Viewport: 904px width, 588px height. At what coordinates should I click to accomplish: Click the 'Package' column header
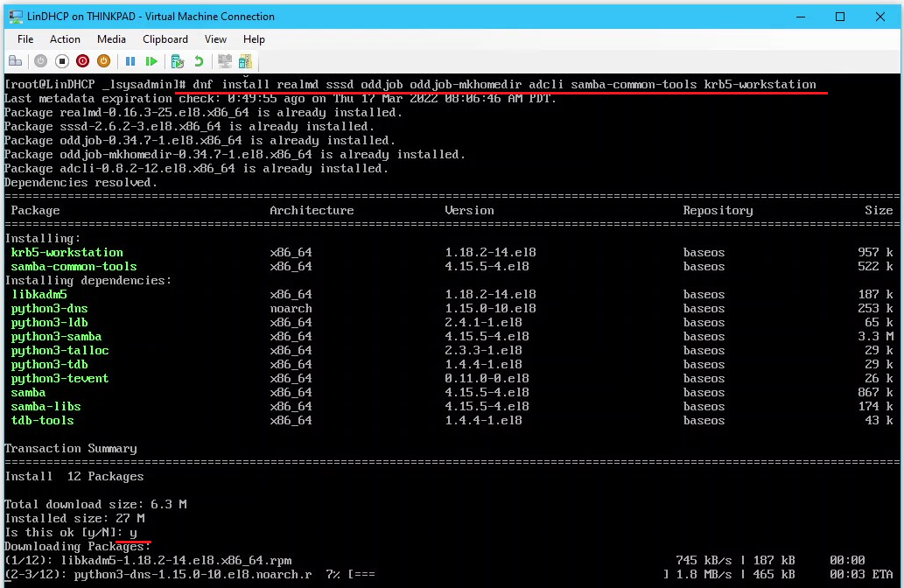pos(35,210)
